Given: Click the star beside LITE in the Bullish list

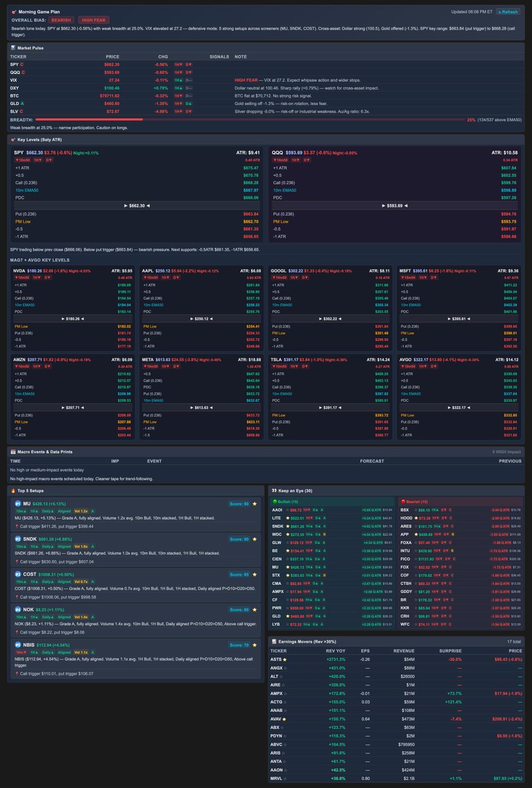Looking at the screenshot, I should (287, 517).
